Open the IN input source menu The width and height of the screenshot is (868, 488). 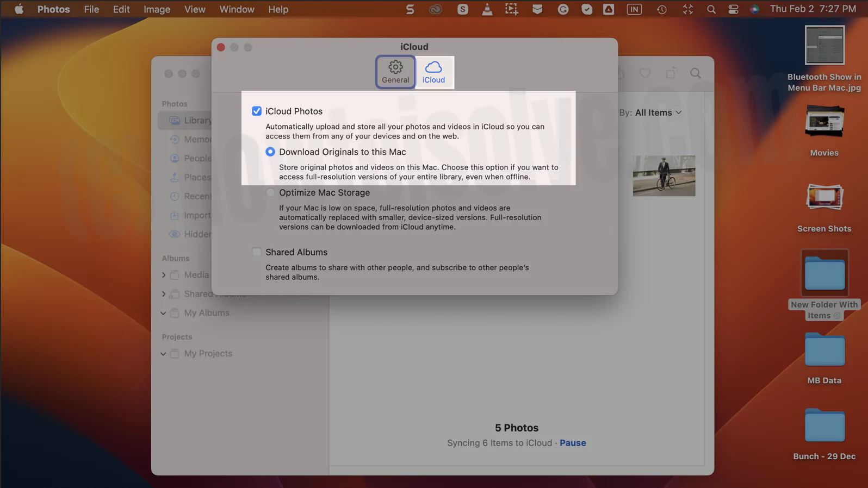634,9
